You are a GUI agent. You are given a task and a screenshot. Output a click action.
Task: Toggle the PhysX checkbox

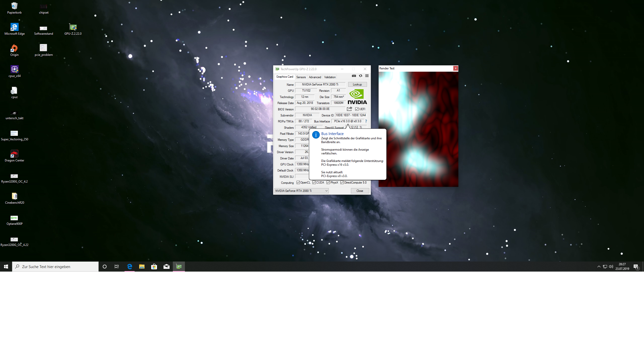point(328,183)
